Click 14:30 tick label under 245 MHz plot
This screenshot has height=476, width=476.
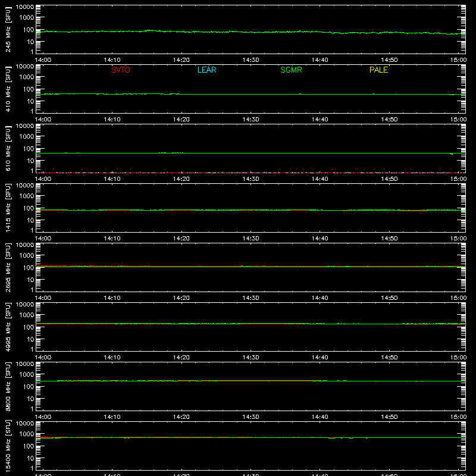250,60
